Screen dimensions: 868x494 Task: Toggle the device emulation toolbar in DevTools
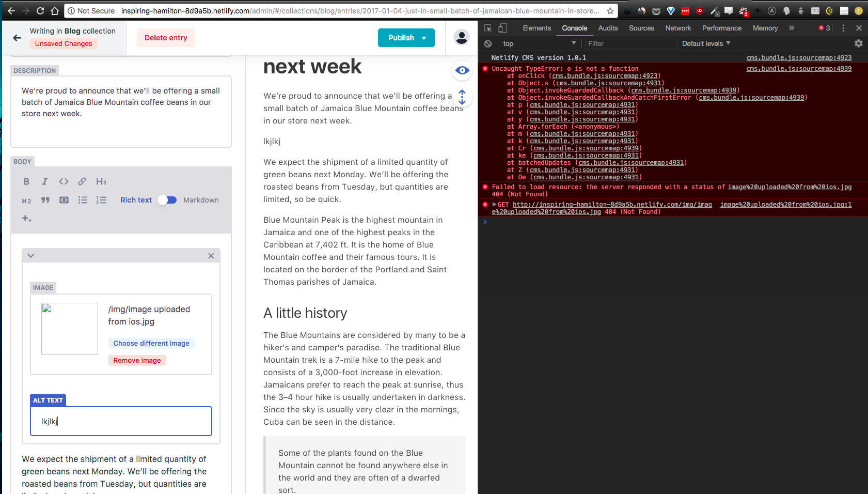[x=503, y=28]
